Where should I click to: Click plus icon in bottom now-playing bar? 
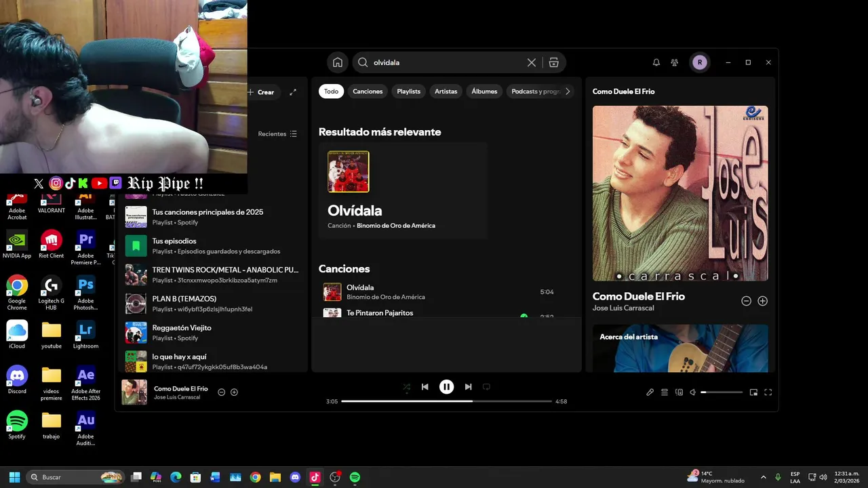coord(234,392)
